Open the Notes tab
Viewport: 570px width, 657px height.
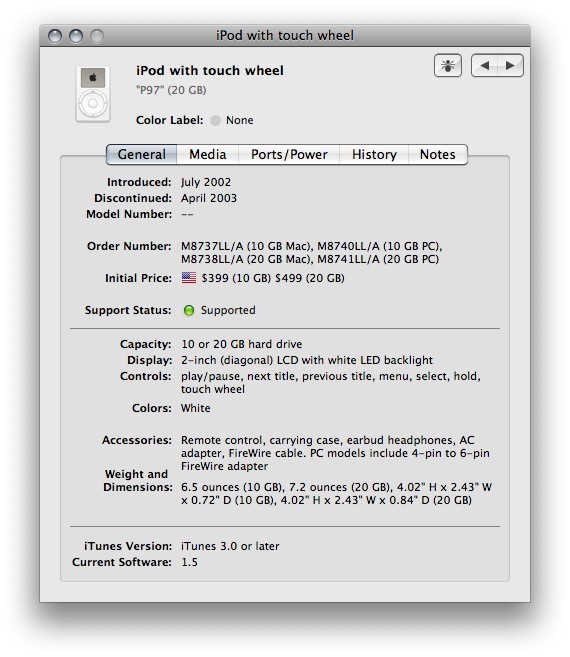coord(438,154)
